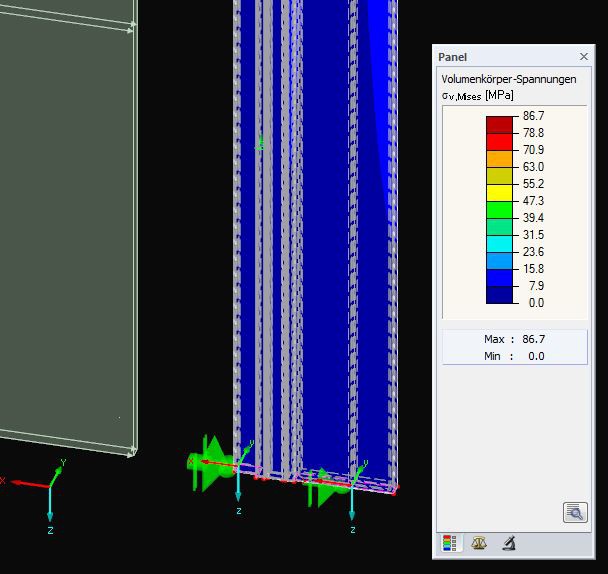Image resolution: width=608 pixels, height=574 pixels.
Task: Open the color scale tab icon
Action: click(450, 543)
